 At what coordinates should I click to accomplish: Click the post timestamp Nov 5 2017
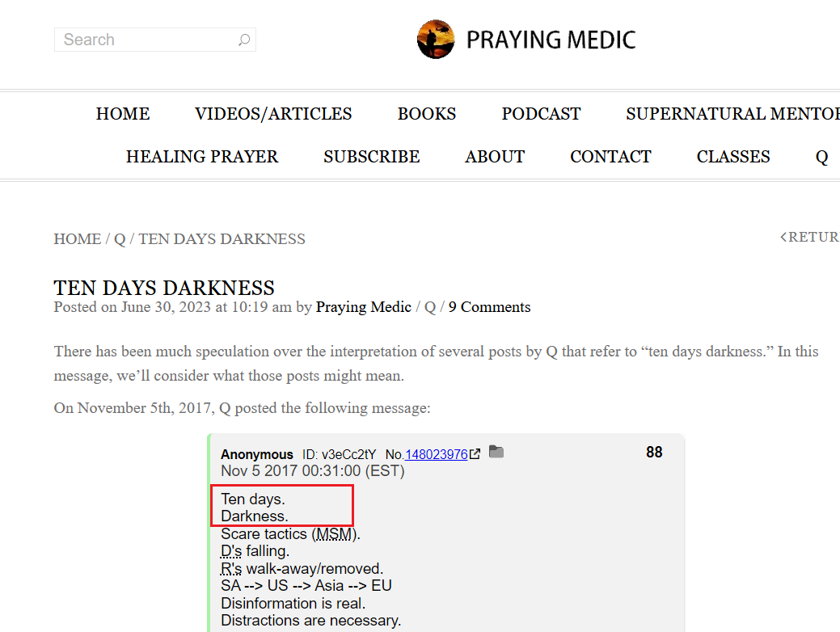click(313, 471)
